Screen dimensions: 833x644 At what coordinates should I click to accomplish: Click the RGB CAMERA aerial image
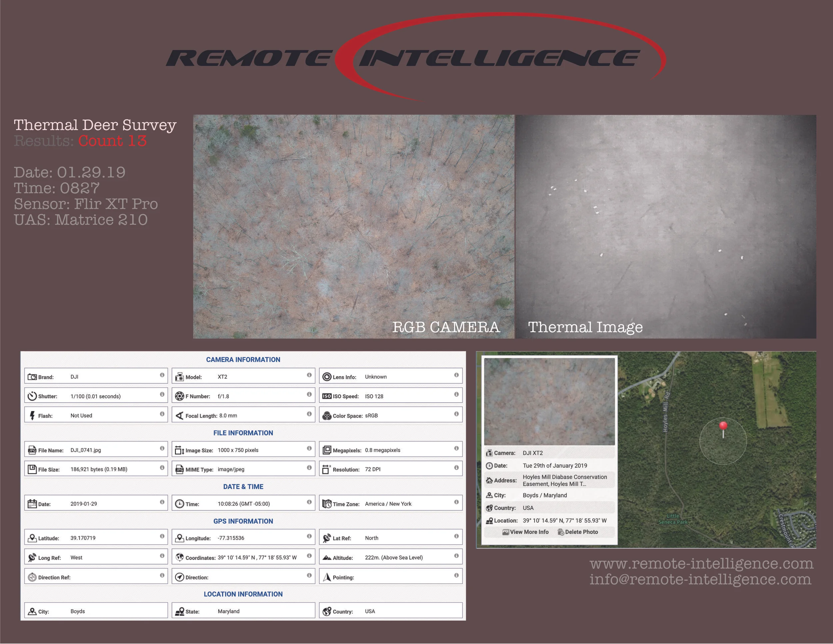point(354,227)
